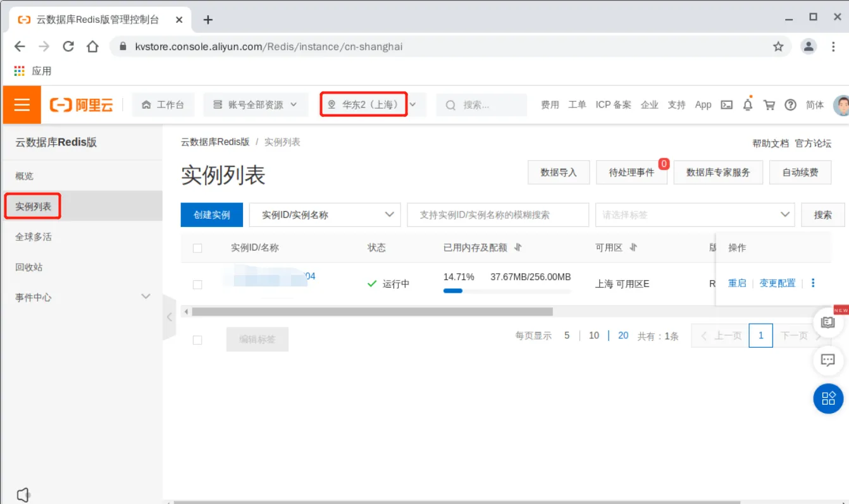The image size is (849, 504).
Task: Sort by 已用内存及配额 column
Action: coord(518,247)
